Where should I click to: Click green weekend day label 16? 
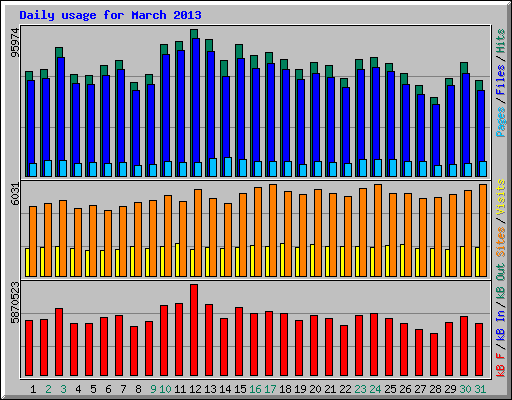point(255,389)
